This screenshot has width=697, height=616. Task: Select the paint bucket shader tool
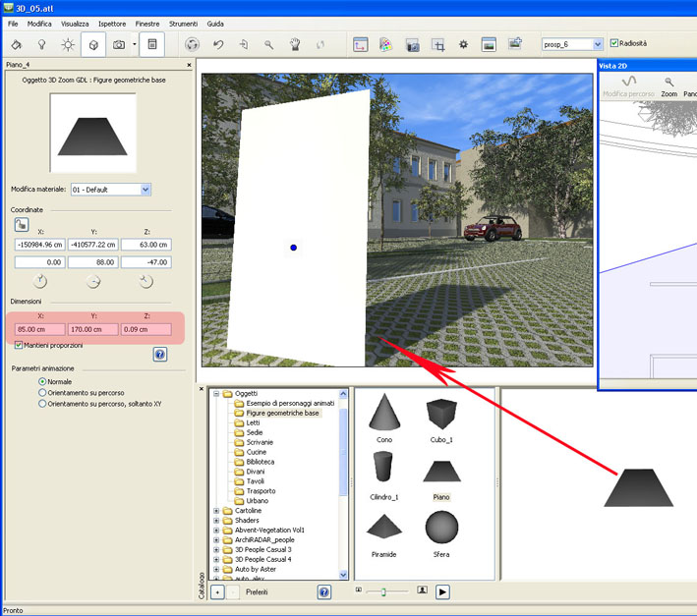click(x=17, y=44)
